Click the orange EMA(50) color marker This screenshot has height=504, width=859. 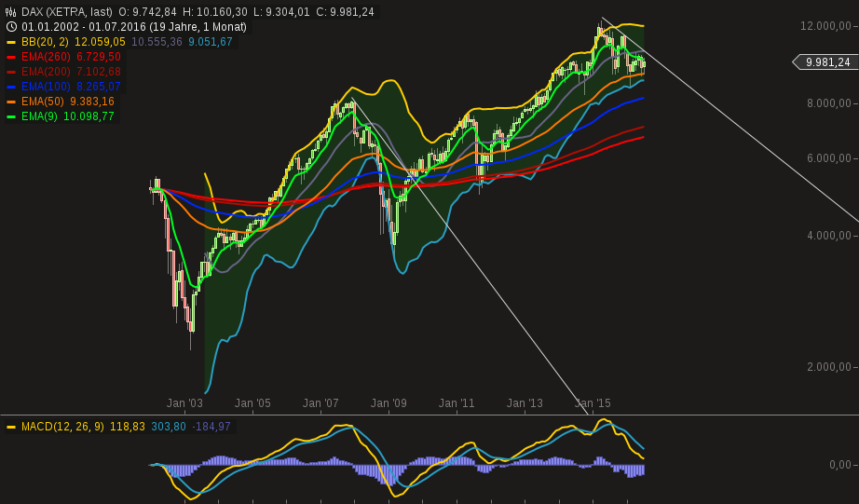(x=11, y=102)
